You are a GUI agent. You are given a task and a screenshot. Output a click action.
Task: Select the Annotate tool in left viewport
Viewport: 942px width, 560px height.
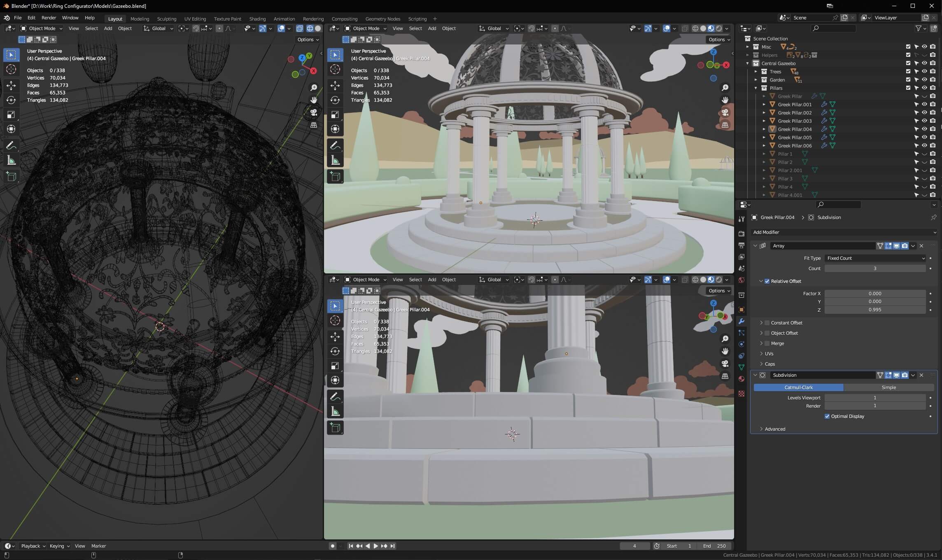[11, 145]
